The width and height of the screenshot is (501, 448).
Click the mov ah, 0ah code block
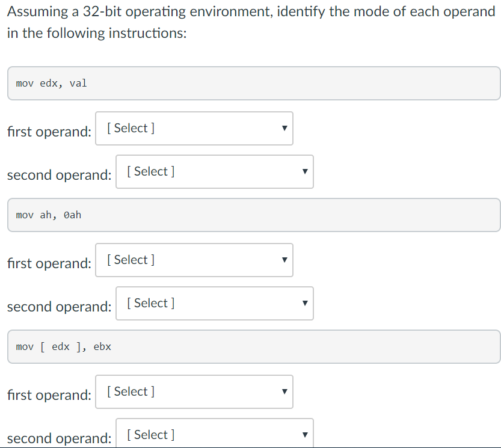click(x=250, y=215)
